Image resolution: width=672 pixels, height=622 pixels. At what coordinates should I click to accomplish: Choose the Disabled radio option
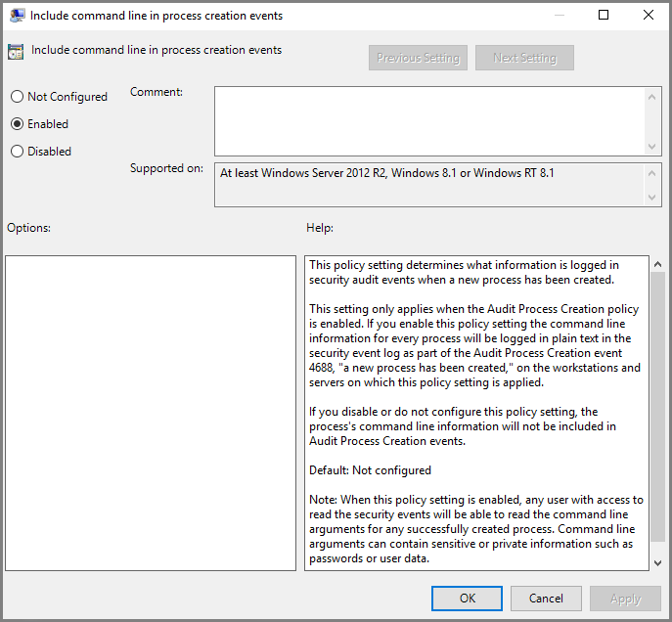click(x=17, y=152)
